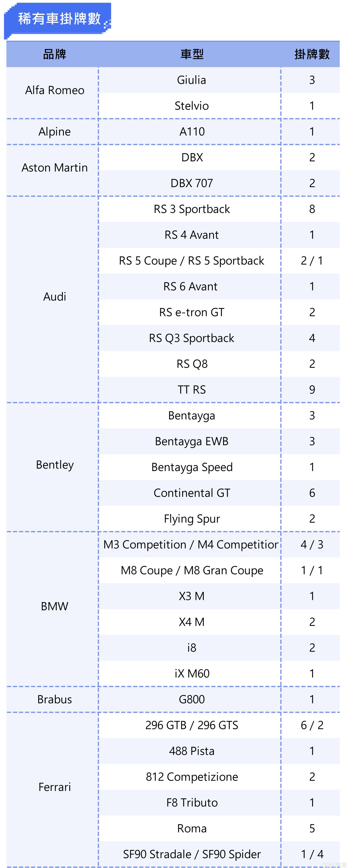Click the plate count for RS Q3 Sportback
Image resolution: width=347 pixels, height=868 pixels.
(312, 338)
